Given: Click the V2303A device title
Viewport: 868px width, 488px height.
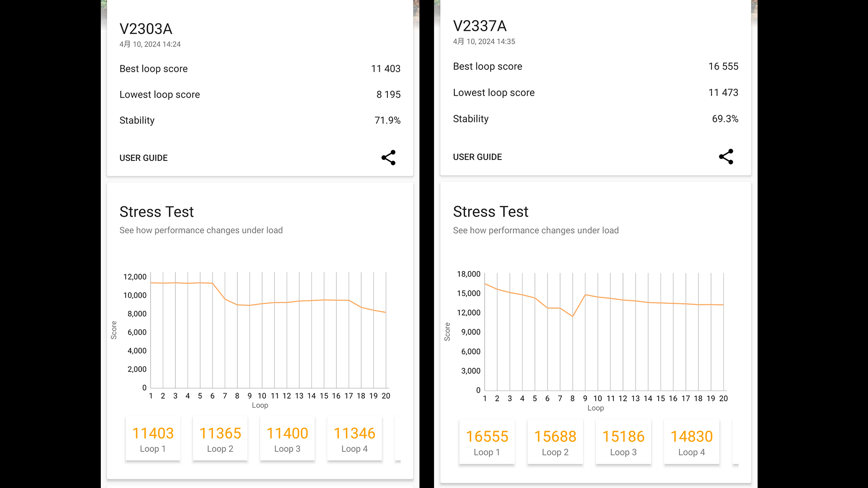Looking at the screenshot, I should point(146,29).
